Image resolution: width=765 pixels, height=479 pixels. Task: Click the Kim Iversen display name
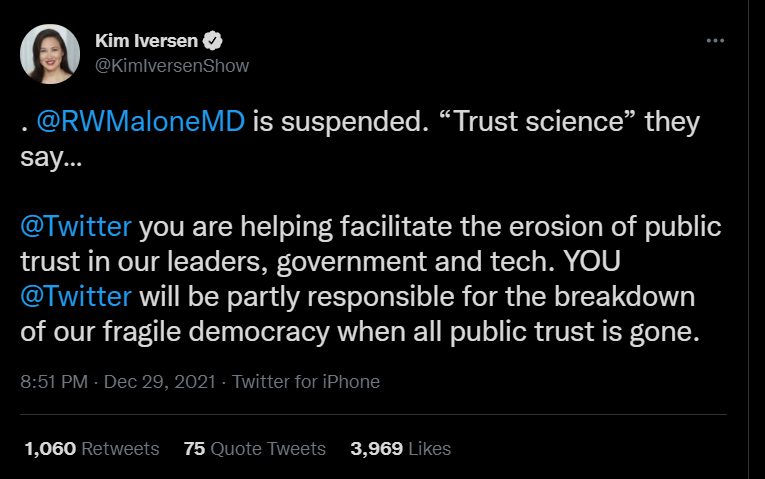(147, 41)
